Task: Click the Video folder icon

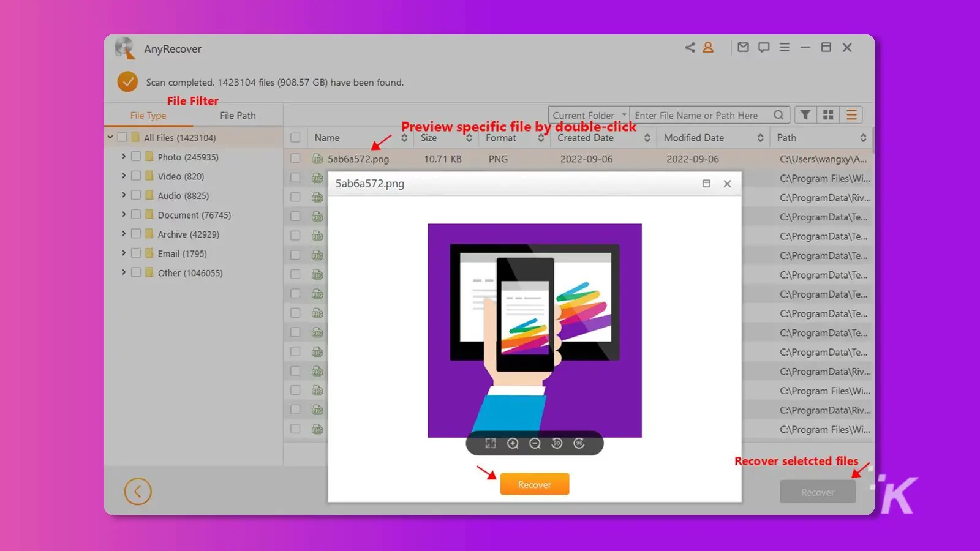Action: point(149,176)
